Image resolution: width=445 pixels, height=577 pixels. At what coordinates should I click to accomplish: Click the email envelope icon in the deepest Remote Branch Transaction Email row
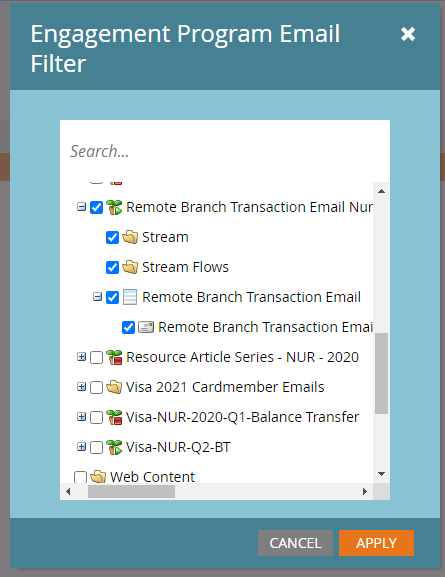(146, 327)
